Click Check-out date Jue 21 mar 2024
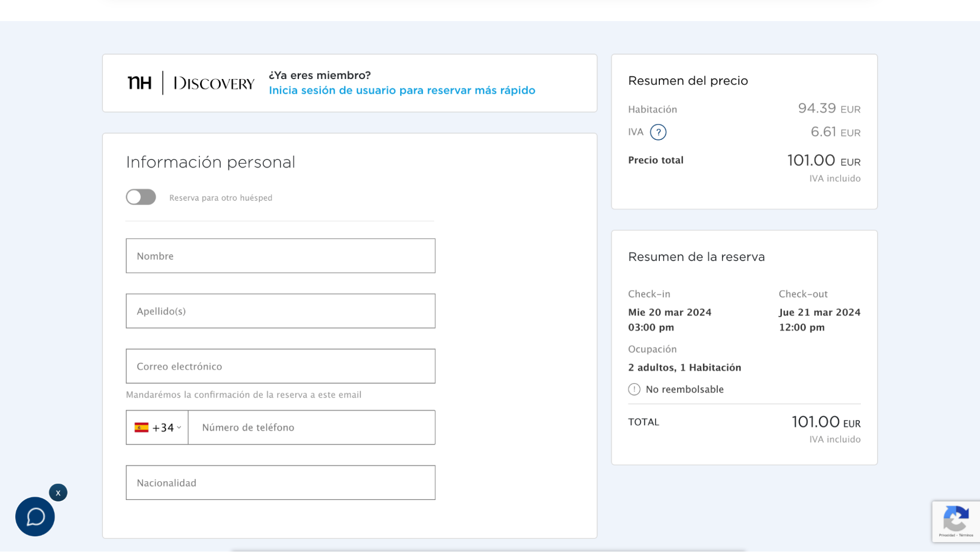The width and height of the screenshot is (980, 552). click(820, 312)
